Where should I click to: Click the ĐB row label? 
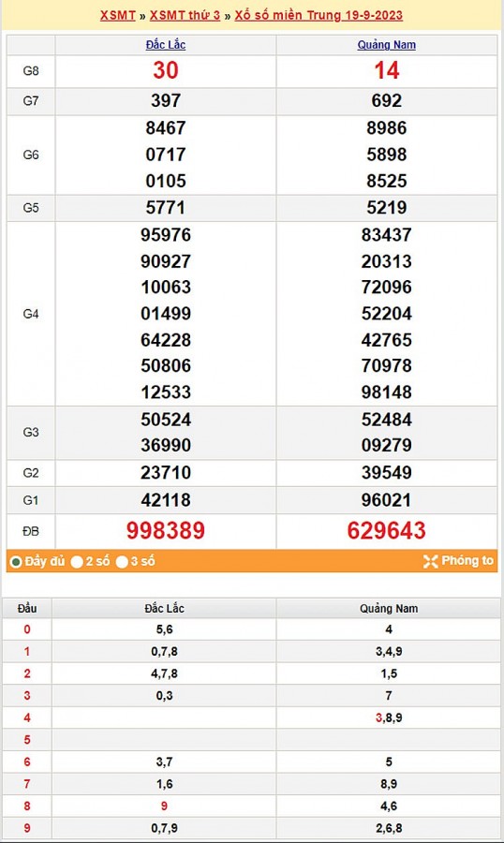pyautogui.click(x=31, y=531)
